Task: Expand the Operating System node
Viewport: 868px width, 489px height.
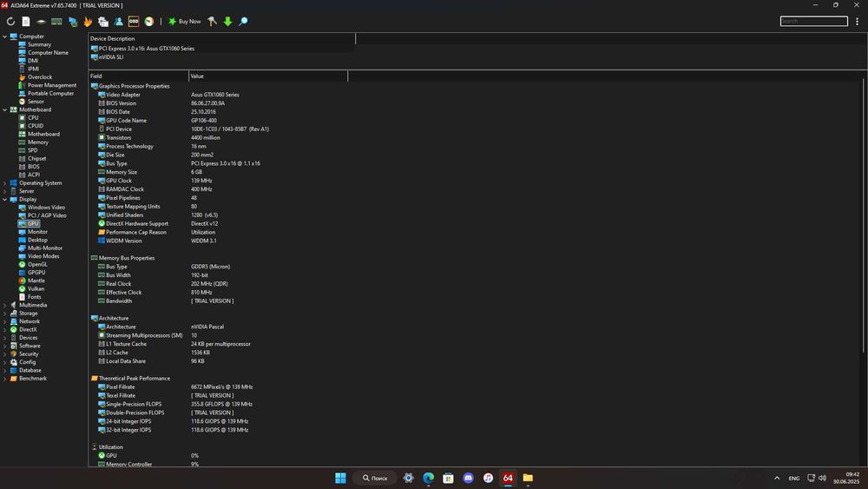Action: [5, 183]
